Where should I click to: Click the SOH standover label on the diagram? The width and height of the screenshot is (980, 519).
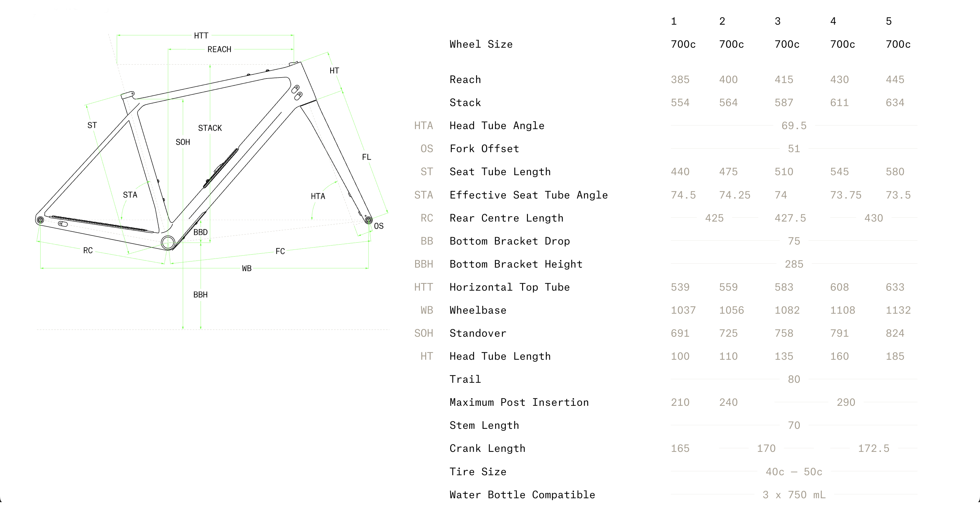pos(182,142)
